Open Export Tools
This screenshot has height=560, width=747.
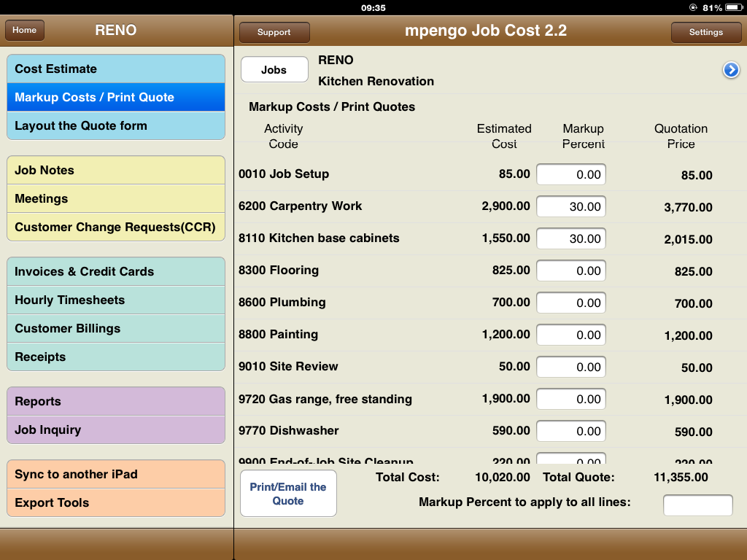point(116,502)
